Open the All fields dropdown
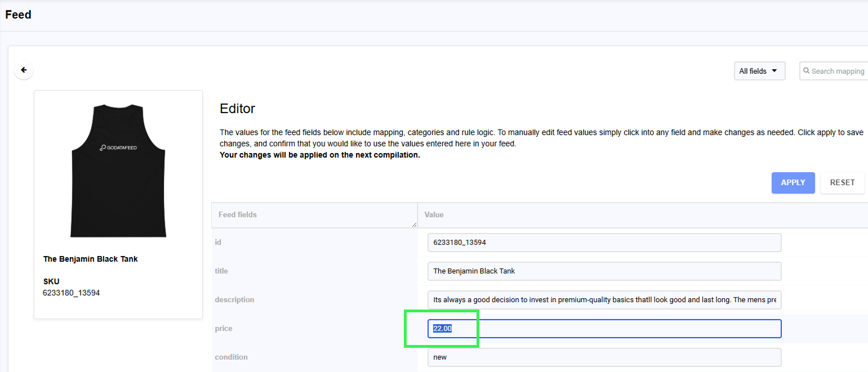Viewport: 868px width, 372px height. pos(759,71)
